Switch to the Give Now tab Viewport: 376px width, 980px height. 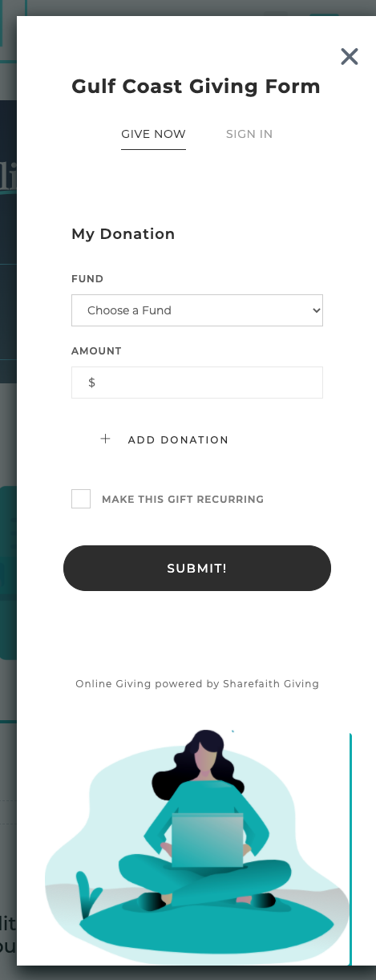153,134
